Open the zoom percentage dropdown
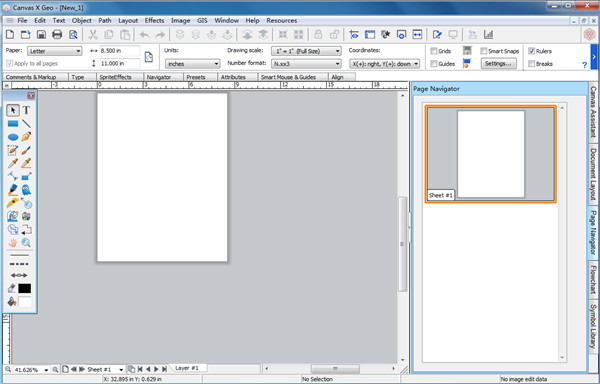This screenshot has height=384, width=600. pos(46,370)
